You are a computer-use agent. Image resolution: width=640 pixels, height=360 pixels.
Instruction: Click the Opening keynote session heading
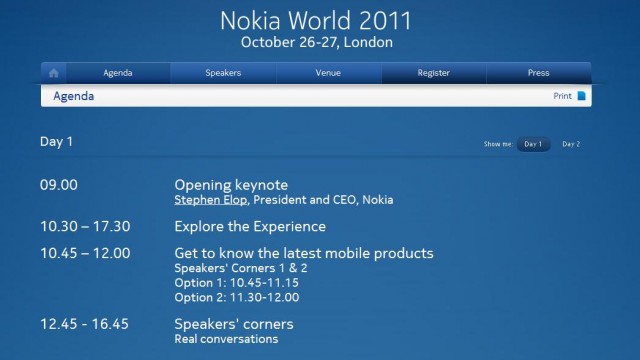coord(231,185)
